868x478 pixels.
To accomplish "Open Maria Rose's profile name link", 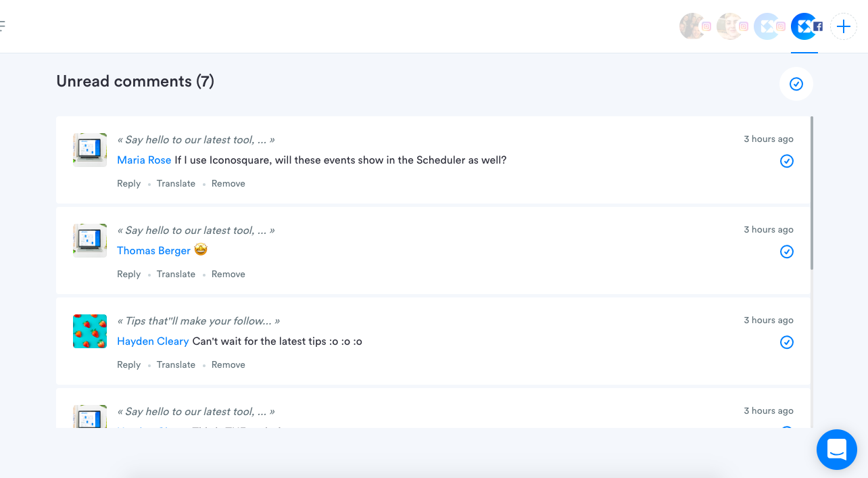I will 144,160.
